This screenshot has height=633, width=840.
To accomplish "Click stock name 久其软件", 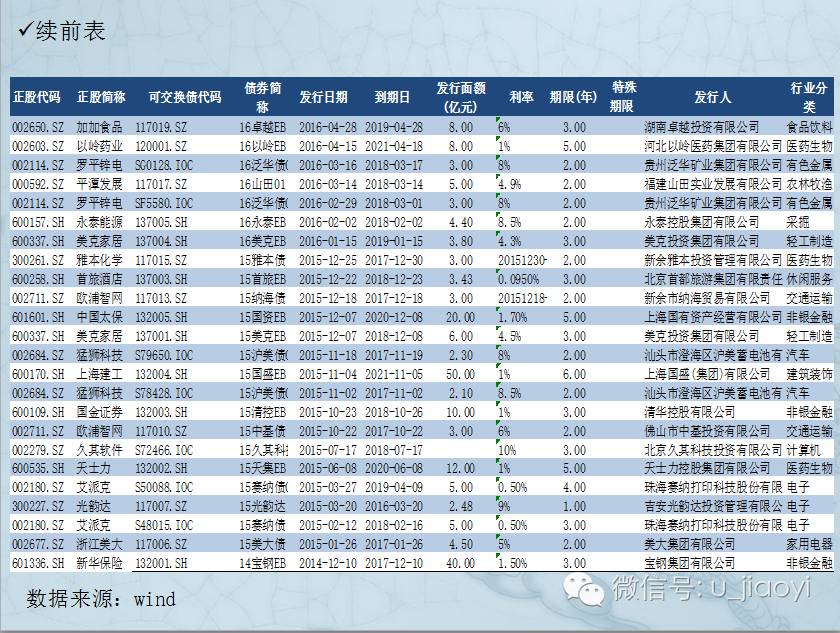I will pyautogui.click(x=99, y=450).
